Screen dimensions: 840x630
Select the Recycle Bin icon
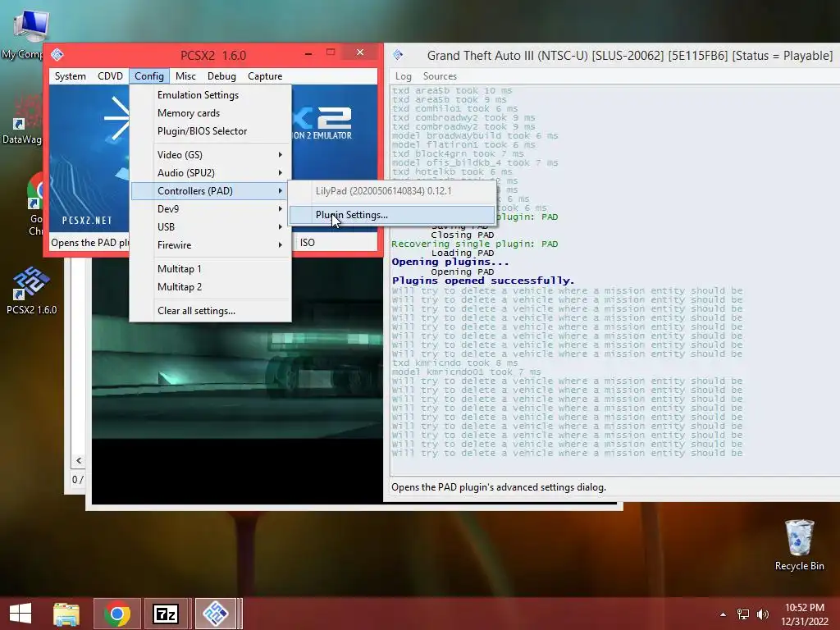point(799,546)
